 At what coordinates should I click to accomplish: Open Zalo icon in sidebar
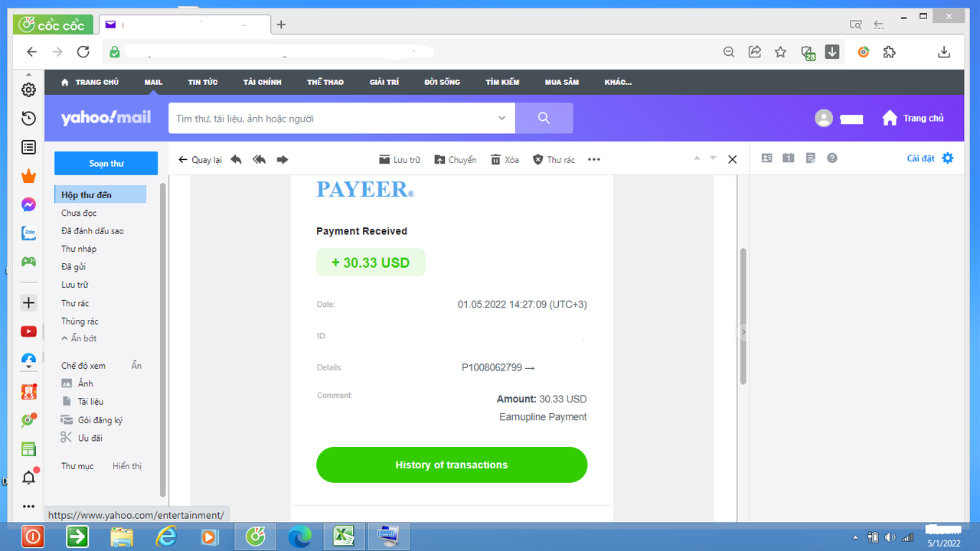pyautogui.click(x=28, y=233)
